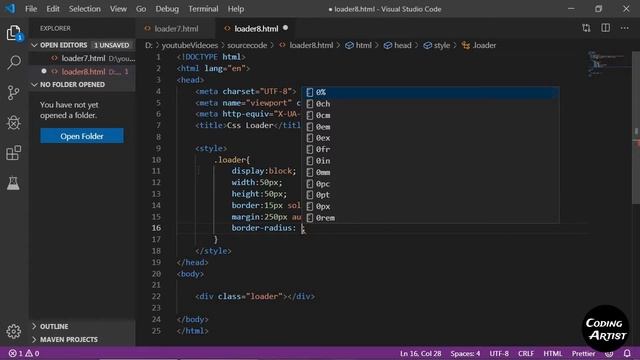Click CRLF end of line setting
Viewport: 640px width, 360px height.
point(526,353)
